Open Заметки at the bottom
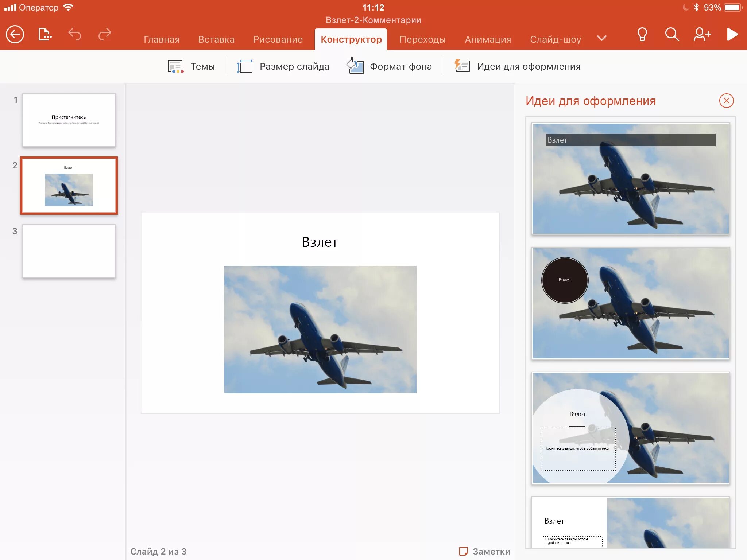Screen dimensions: 747x560 pos(484,551)
